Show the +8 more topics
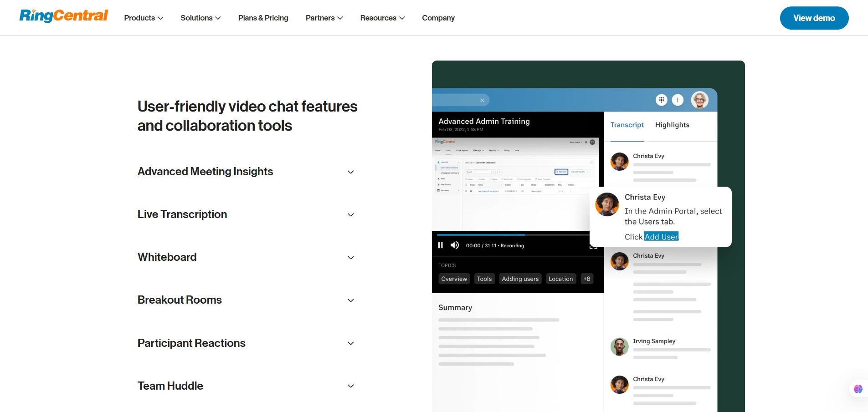Image resolution: width=868 pixels, height=412 pixels. [x=587, y=279]
